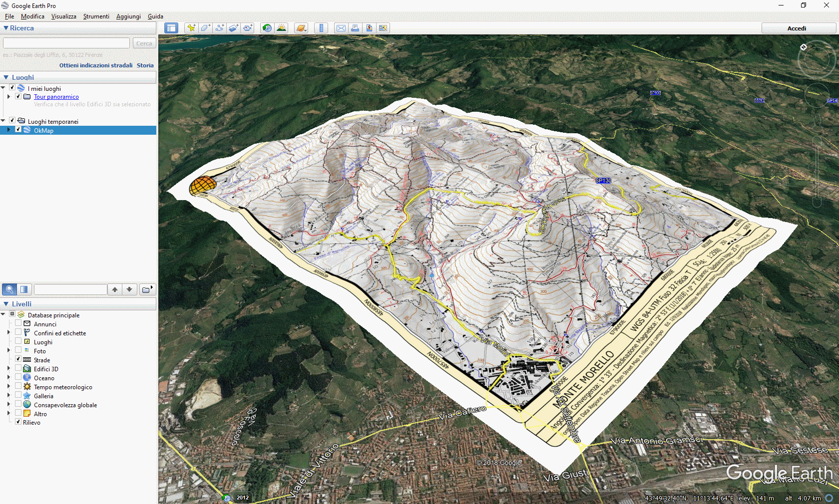Expand the Tour panoramico folder
The width and height of the screenshot is (839, 504).
(8, 96)
